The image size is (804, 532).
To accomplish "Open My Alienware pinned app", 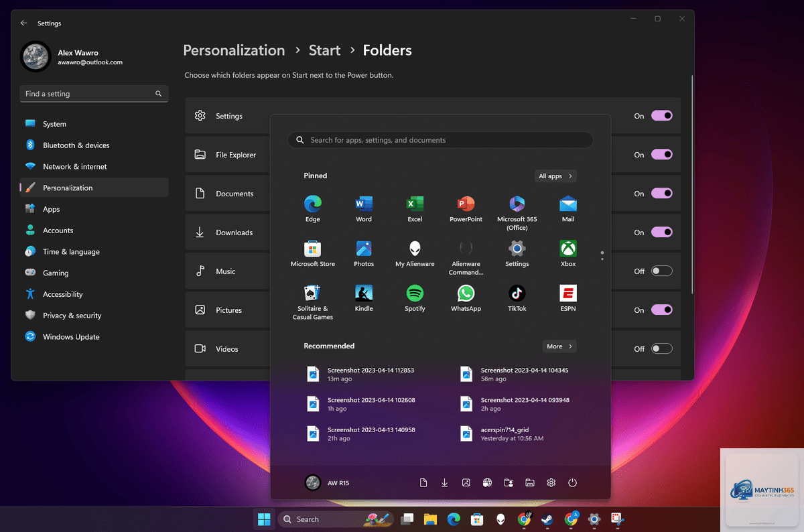I will coord(415,253).
